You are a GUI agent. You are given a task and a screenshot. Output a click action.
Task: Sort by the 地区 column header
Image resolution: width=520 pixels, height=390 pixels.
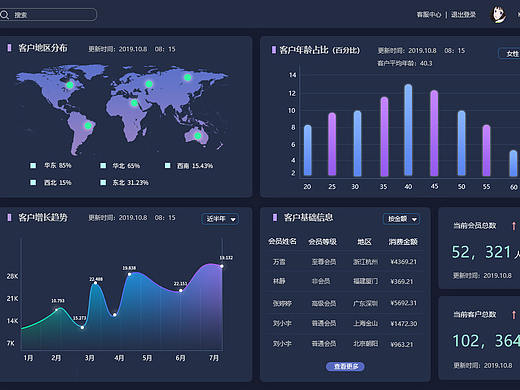(x=364, y=241)
